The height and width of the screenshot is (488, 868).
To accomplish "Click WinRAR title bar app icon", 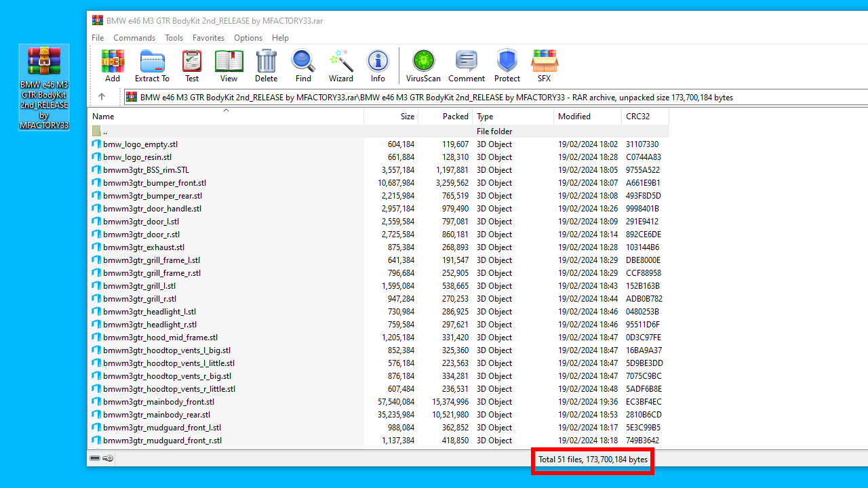I will [x=98, y=20].
